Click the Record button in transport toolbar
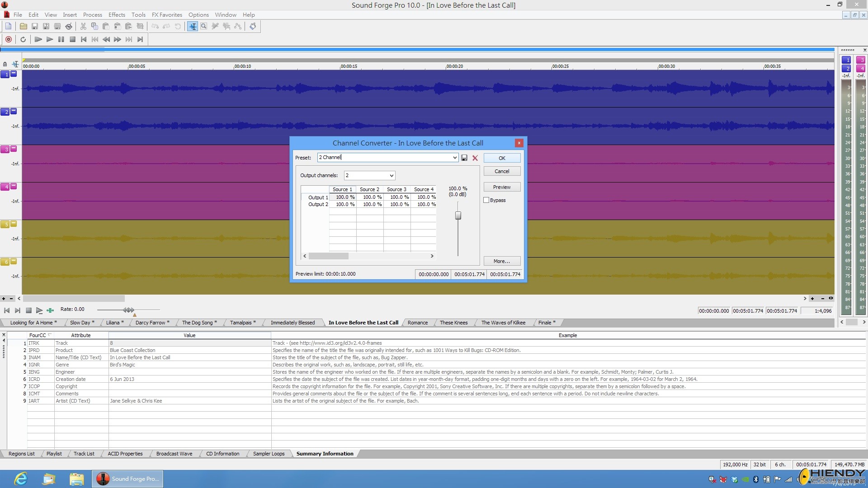 point(8,39)
